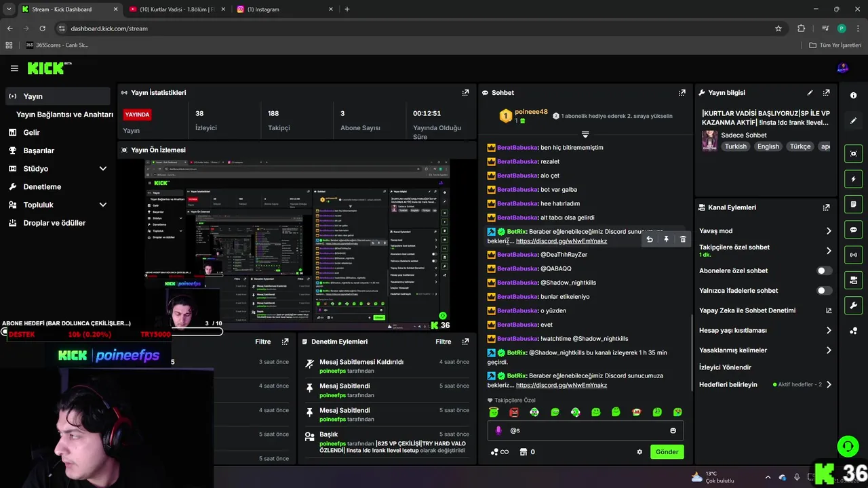Toggle Yalnızca ifadelerle sohbet switch
Image resolution: width=868 pixels, height=488 pixels.
point(824,291)
